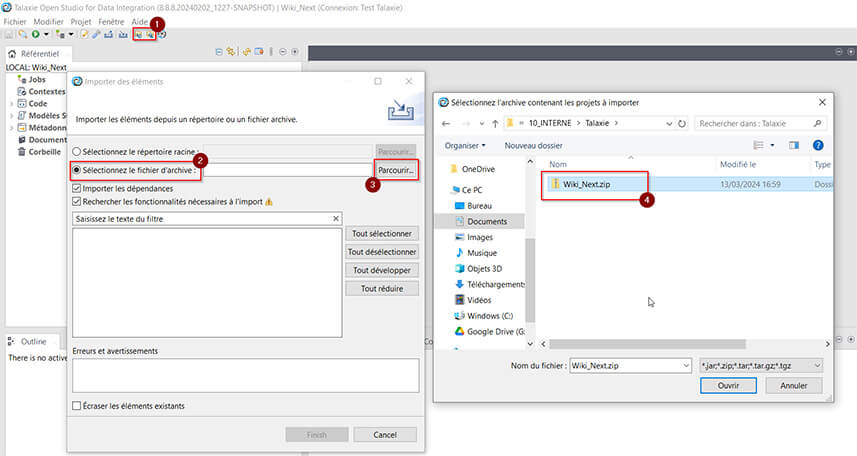This screenshot has width=857, height=456.
Task: Click the 'Tout sélectionner' button
Action: [x=382, y=233]
